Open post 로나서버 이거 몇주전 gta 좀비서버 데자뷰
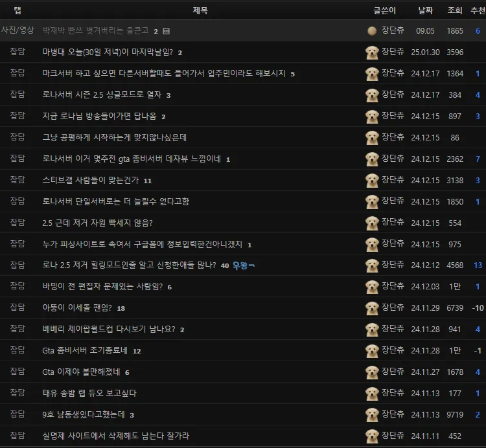 pyautogui.click(x=132, y=159)
